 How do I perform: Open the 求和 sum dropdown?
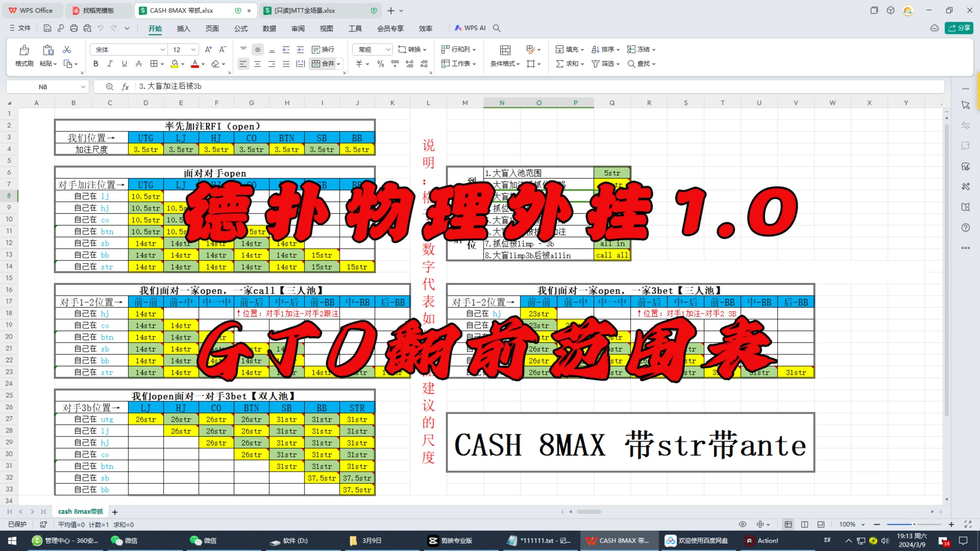click(x=570, y=64)
